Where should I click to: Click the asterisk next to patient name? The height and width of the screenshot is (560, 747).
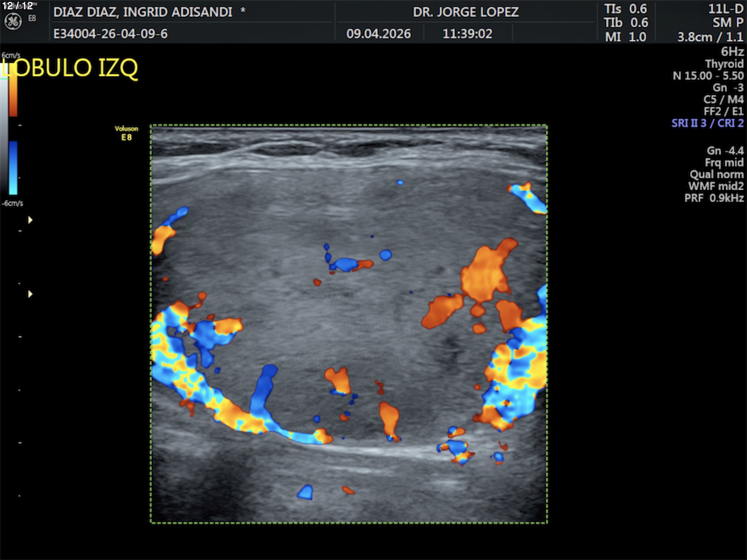pos(243,11)
